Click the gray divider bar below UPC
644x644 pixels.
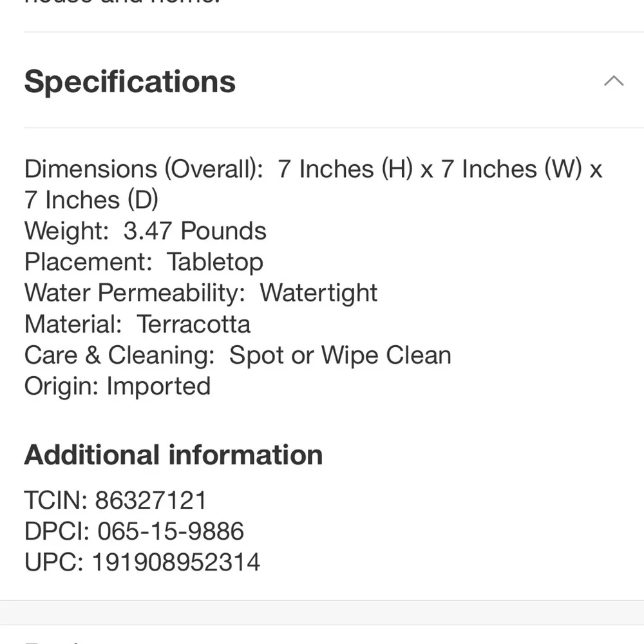coord(322,613)
